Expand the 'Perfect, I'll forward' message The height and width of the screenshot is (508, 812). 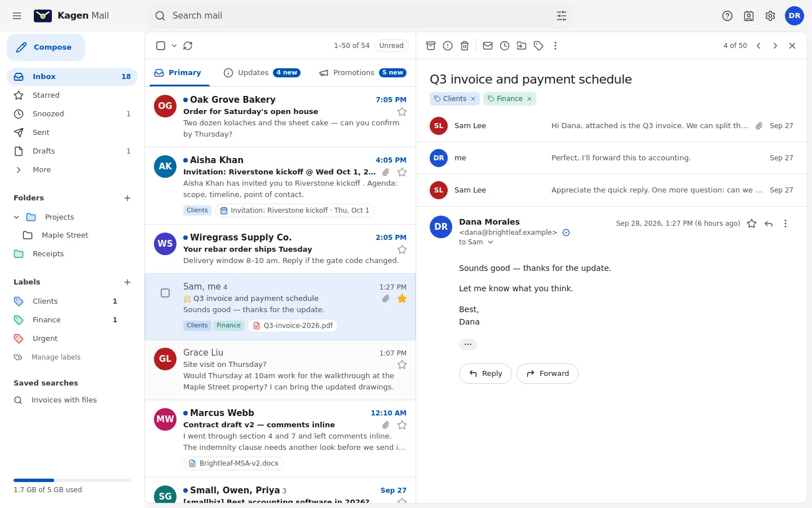[611, 158]
